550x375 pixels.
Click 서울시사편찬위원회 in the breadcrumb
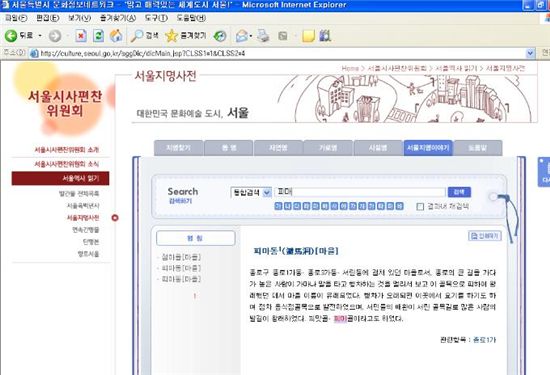coord(397,68)
